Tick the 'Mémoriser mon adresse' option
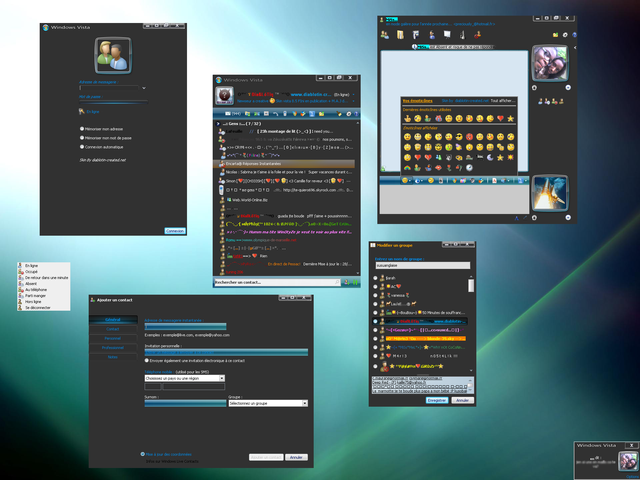This screenshot has height=480, width=640. click(82, 129)
